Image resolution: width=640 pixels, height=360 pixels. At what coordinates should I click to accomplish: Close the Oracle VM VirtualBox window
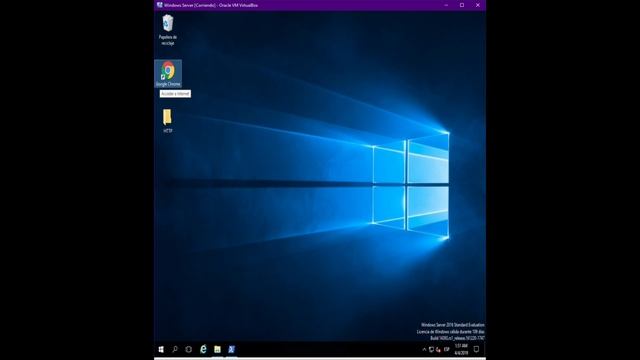click(x=478, y=5)
